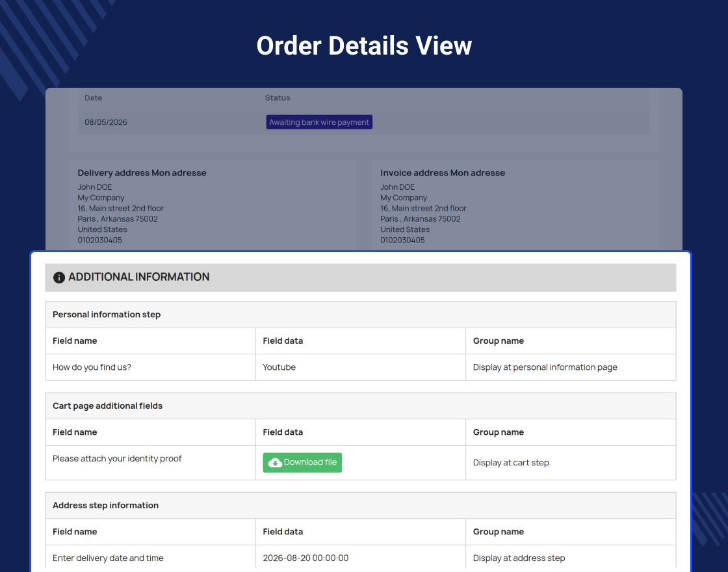The height and width of the screenshot is (572, 728).
Task: Select the Youtube field data cell
Action: click(360, 367)
